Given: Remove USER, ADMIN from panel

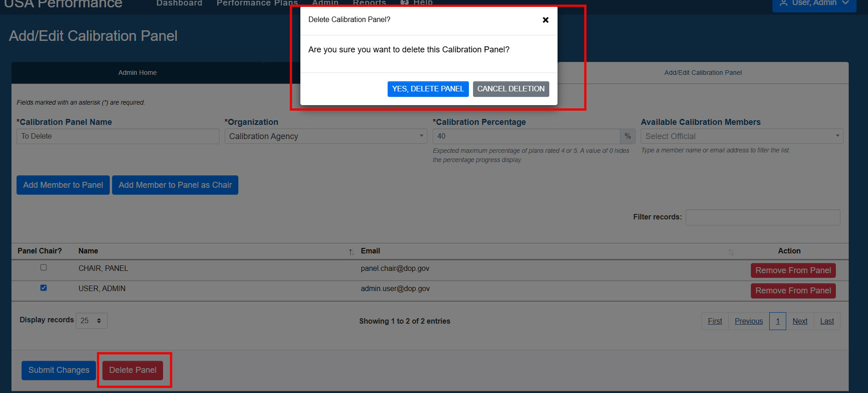Looking at the screenshot, I should (x=793, y=291).
